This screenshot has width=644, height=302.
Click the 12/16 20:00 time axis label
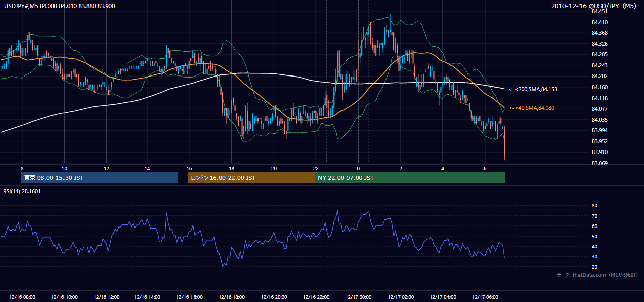pyautogui.click(x=274, y=297)
